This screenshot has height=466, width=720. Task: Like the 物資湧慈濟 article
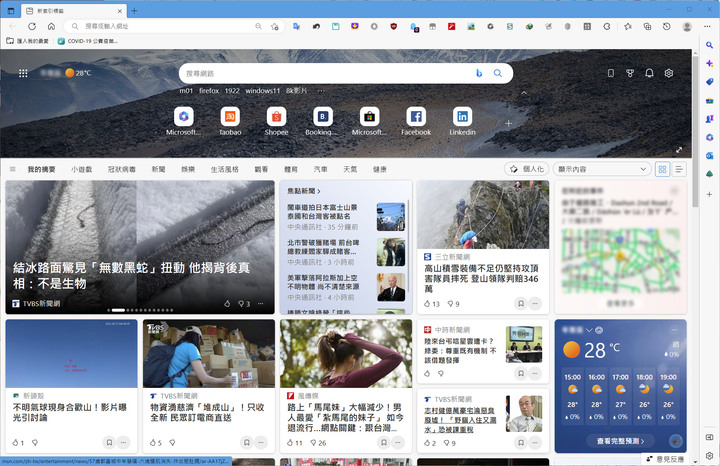point(152,443)
